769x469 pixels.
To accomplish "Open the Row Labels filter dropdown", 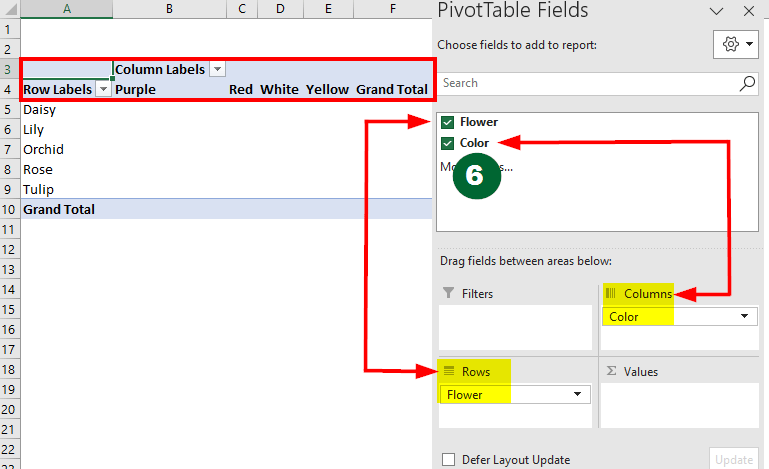I will click(102, 89).
